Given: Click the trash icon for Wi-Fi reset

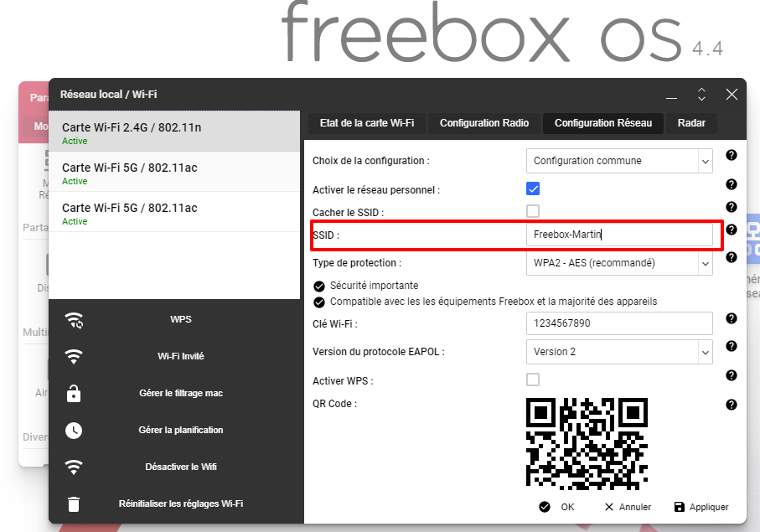Looking at the screenshot, I should click(74, 504).
